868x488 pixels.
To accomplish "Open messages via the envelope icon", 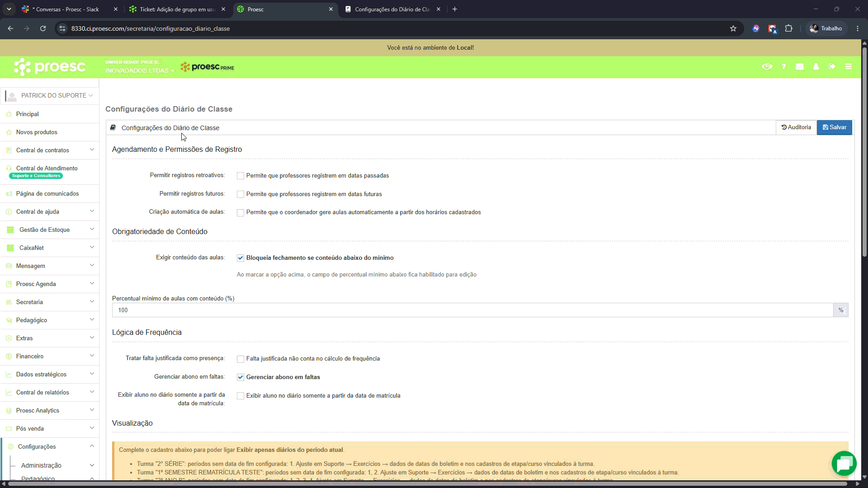I will 800,67.
